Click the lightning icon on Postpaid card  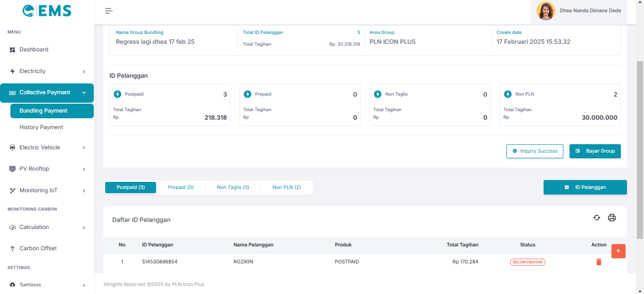[x=117, y=94]
